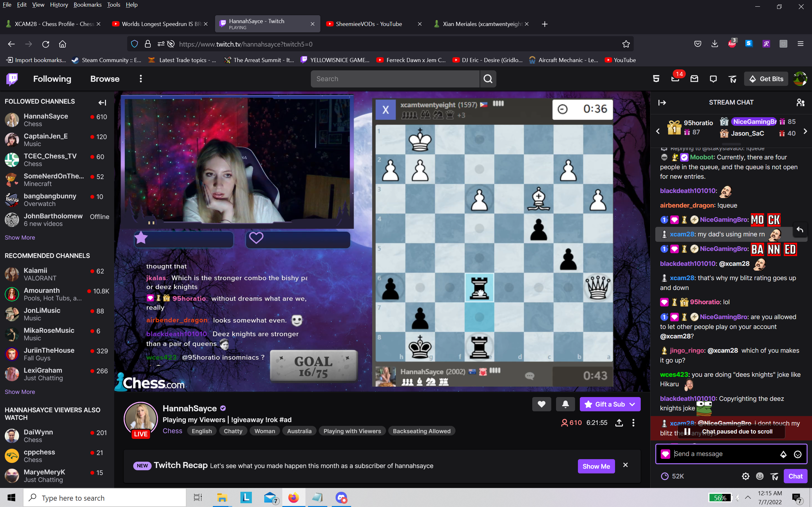The image size is (812, 507).
Task: Open the whispers speech bubble icon
Action: tap(713, 79)
